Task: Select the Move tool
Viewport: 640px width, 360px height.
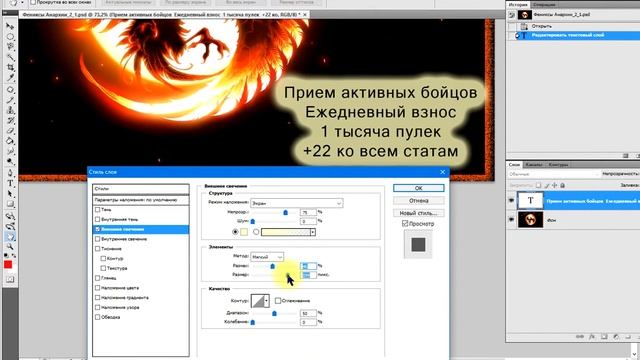Action: tap(10, 27)
